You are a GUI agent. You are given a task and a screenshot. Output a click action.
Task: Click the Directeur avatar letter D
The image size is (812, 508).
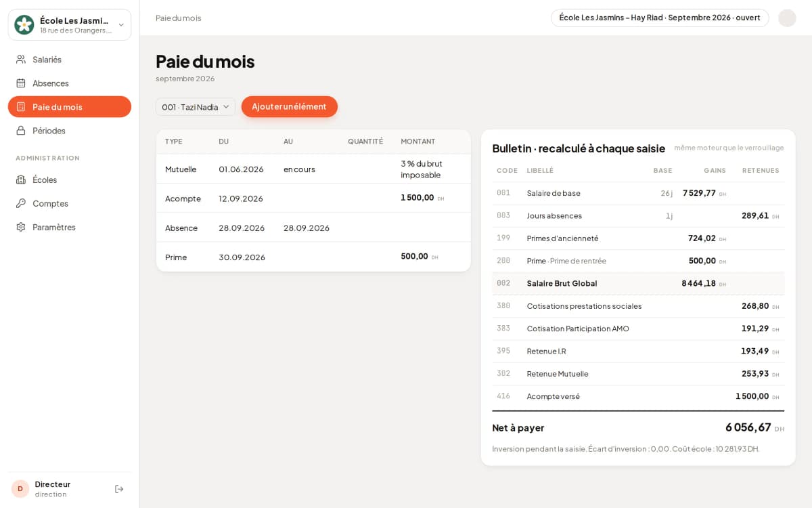pos(20,489)
